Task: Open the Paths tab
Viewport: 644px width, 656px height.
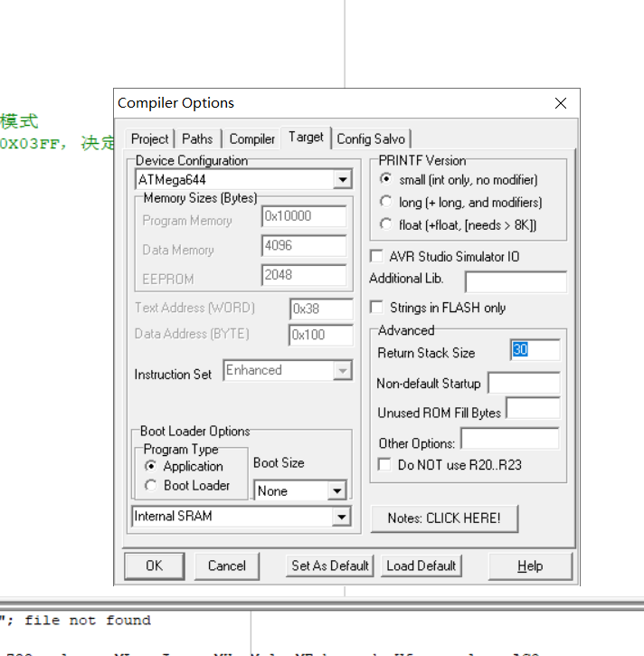Action: click(x=197, y=139)
